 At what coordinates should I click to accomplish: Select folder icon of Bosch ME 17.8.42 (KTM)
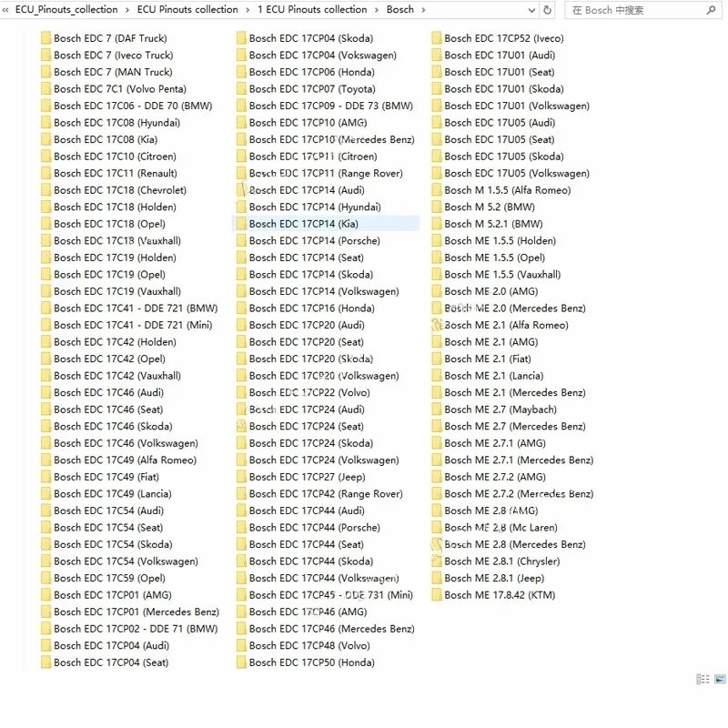click(x=437, y=595)
